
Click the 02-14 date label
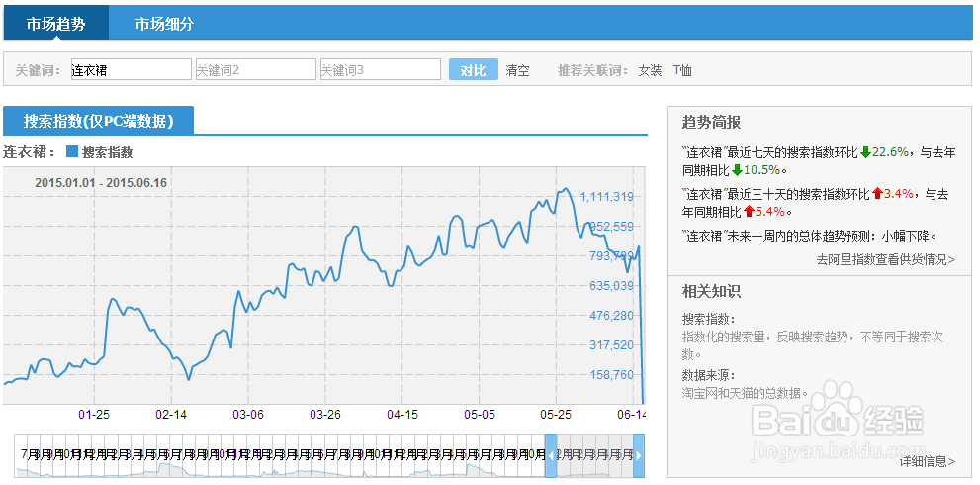pos(171,415)
